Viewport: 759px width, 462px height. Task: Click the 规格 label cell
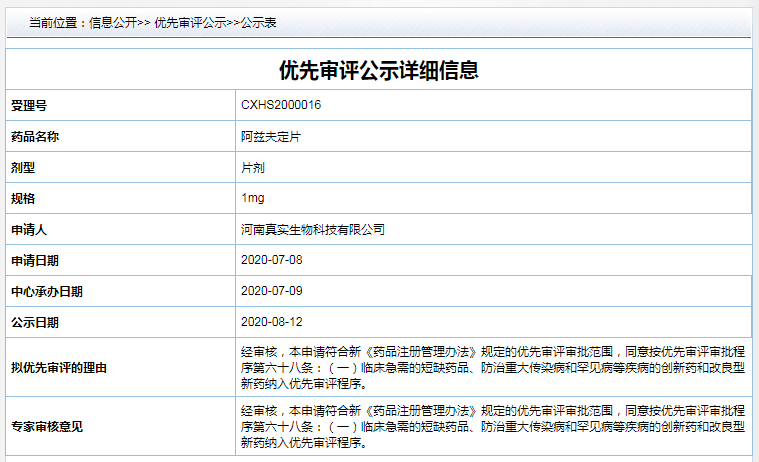(x=121, y=198)
